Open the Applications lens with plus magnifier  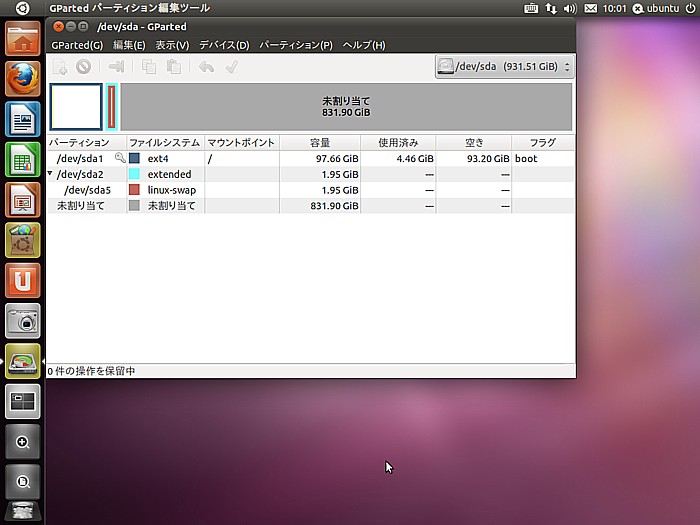23,442
